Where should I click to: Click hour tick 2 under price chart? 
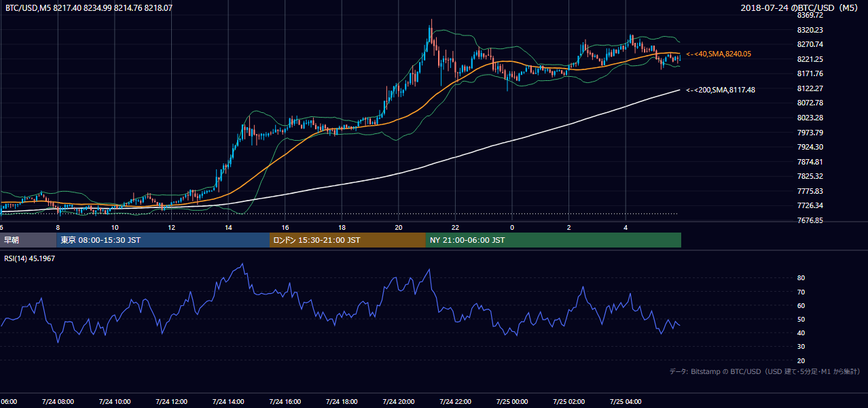(x=568, y=227)
